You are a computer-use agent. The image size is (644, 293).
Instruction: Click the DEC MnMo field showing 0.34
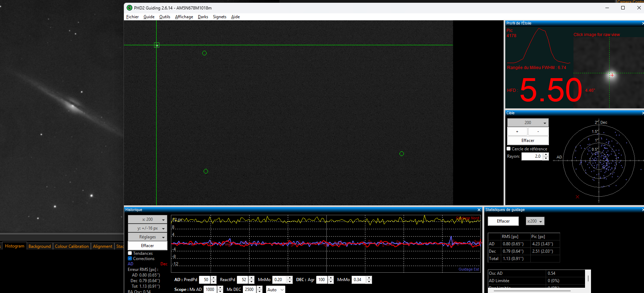[359, 280]
